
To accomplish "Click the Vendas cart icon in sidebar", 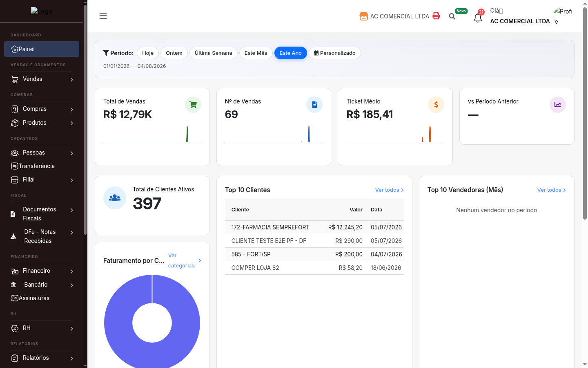I will pos(15,79).
